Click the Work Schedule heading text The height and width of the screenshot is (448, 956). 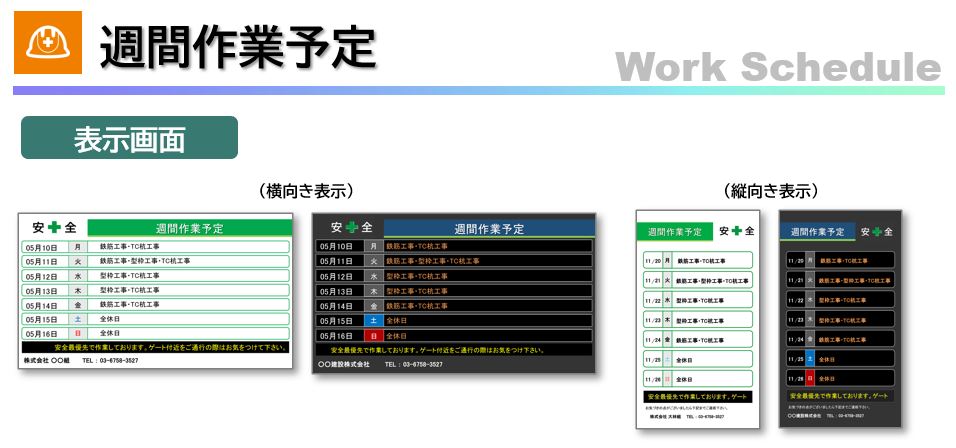pos(778,66)
